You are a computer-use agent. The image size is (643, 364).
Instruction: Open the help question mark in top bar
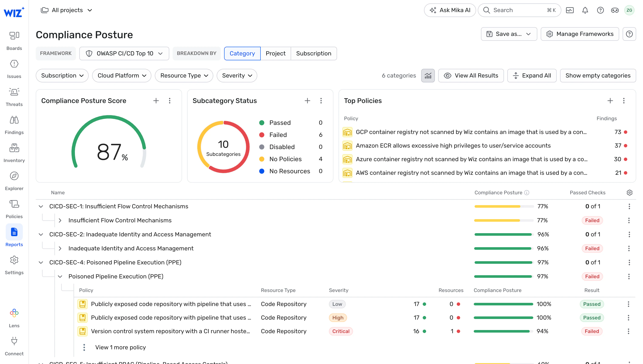[x=600, y=10]
